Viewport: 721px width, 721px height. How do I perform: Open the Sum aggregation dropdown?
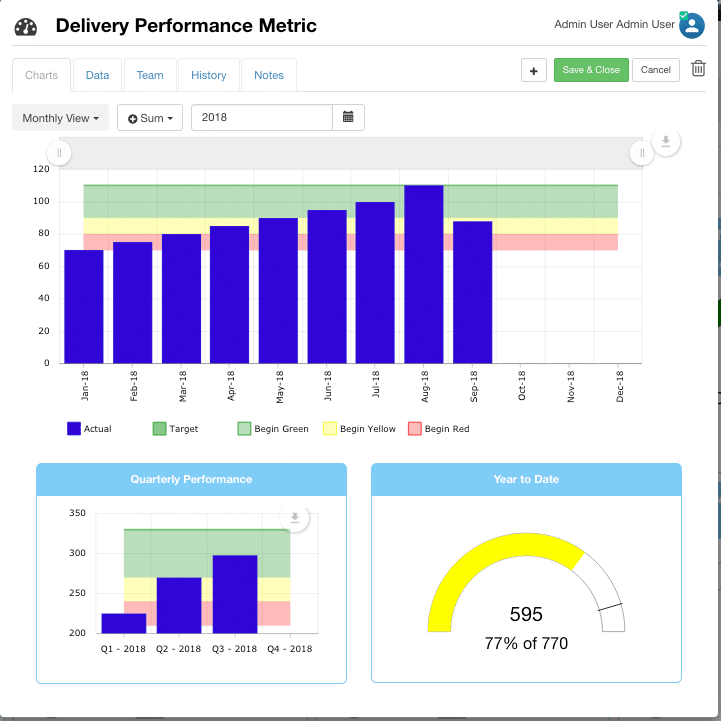click(x=150, y=118)
